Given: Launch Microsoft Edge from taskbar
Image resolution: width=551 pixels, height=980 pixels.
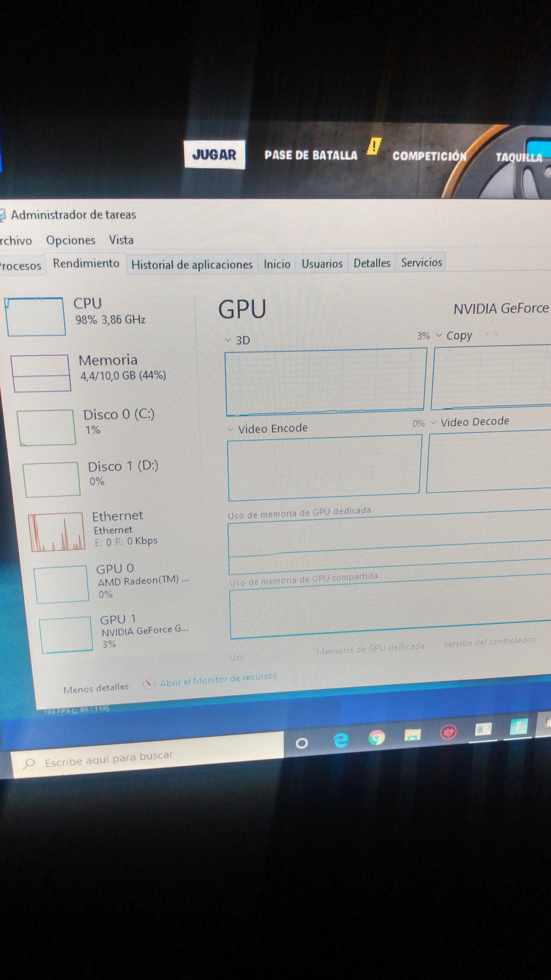Looking at the screenshot, I should click(340, 740).
